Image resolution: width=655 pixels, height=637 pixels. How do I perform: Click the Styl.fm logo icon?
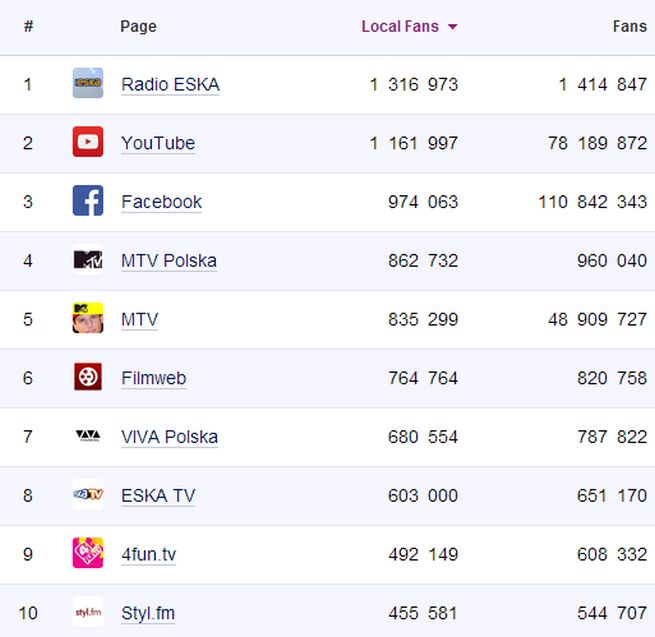click(88, 612)
